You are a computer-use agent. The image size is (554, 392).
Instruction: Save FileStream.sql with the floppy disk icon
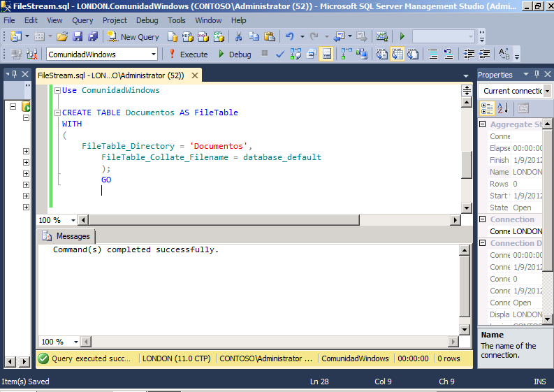[x=78, y=36]
